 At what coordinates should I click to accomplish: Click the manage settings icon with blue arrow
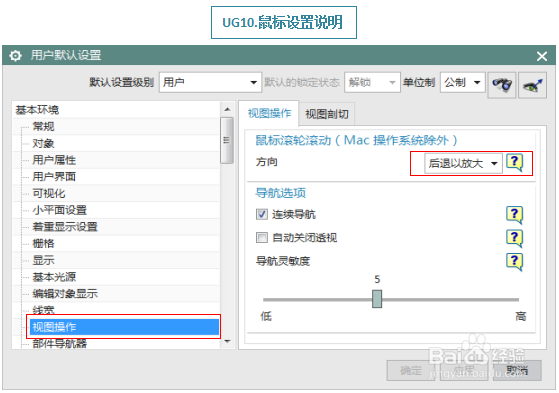tap(533, 85)
